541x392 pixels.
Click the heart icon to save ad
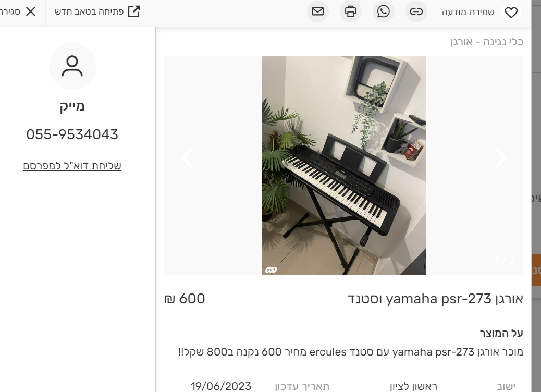[x=511, y=12]
